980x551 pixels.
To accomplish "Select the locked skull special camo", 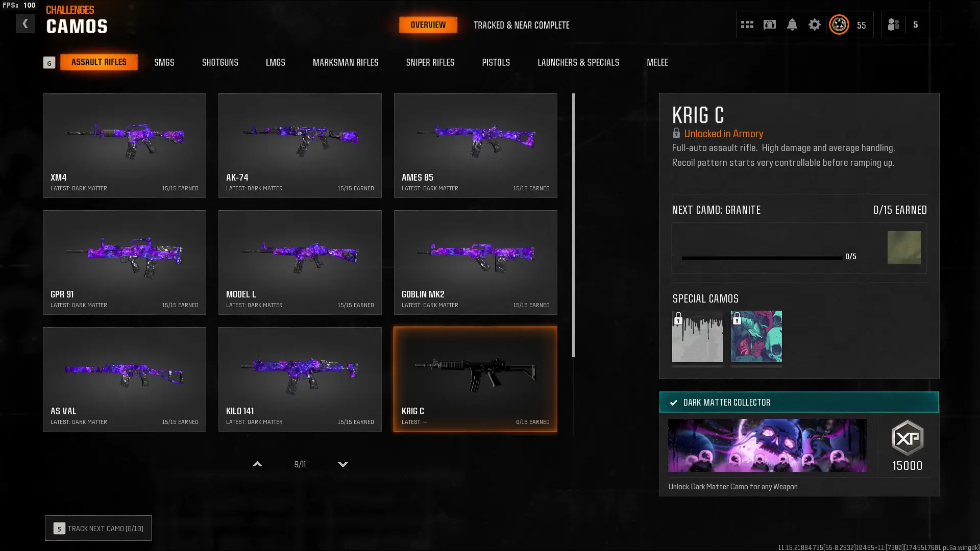I will [756, 336].
